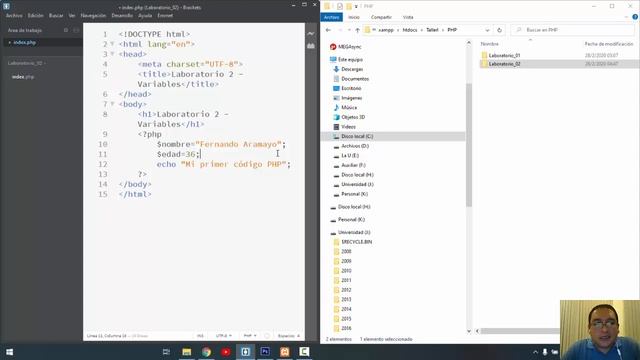Click xampp in the Explorer address breadcrumb
Viewport: 640px width, 360px height.
pos(386,30)
